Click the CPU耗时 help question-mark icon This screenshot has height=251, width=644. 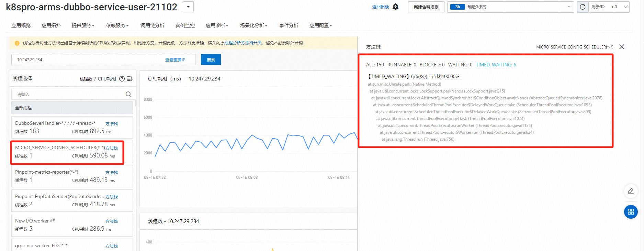tap(122, 79)
